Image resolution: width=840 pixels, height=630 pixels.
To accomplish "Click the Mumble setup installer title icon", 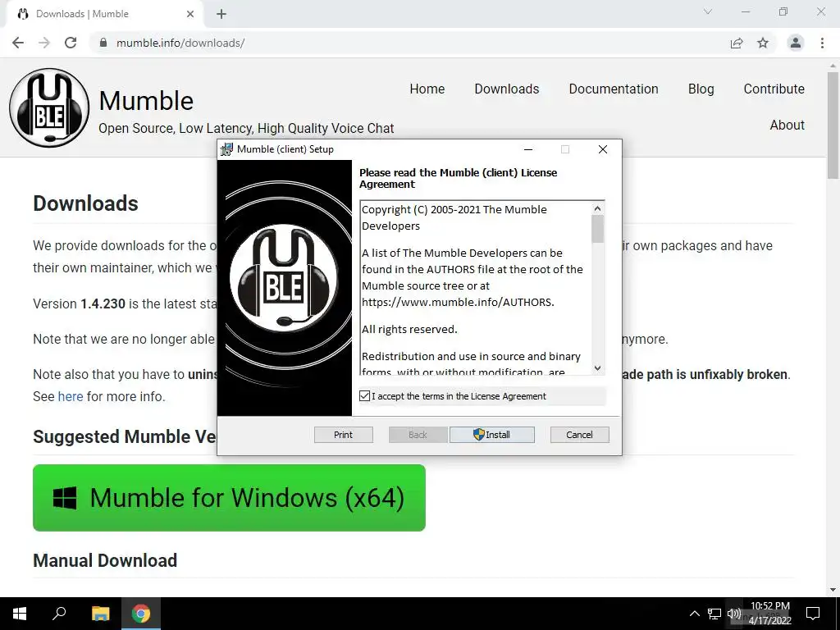I will click(x=226, y=149).
